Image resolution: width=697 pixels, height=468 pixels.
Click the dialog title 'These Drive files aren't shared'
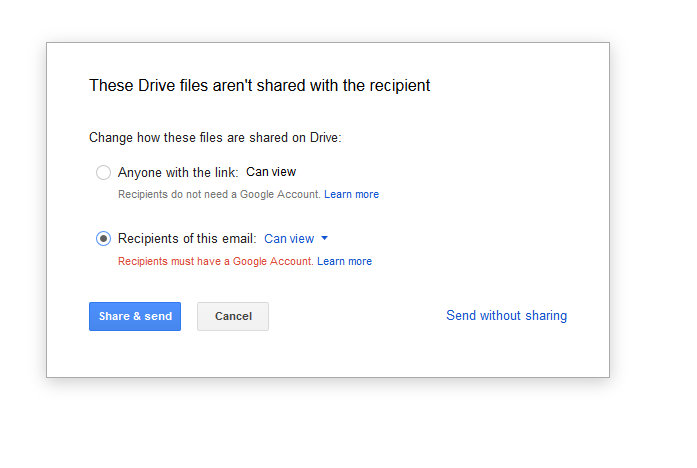pos(260,85)
